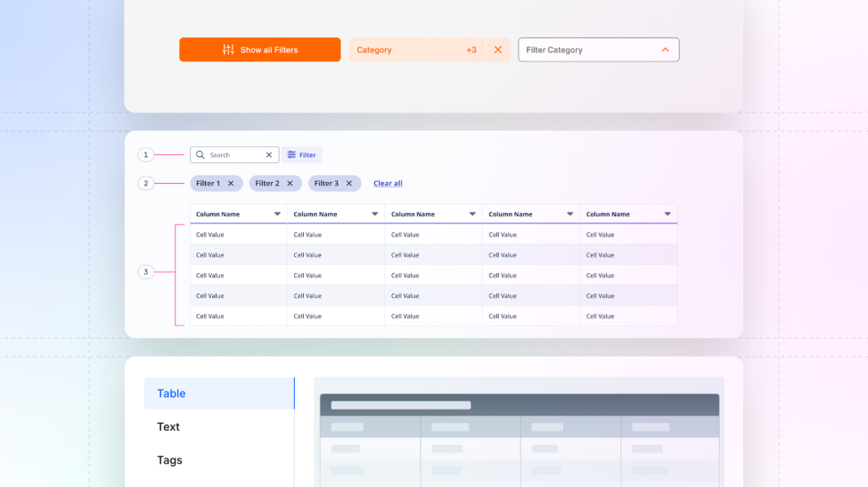The height and width of the screenshot is (487, 868).
Task: Click the table preview thumbnail
Action: (x=520, y=433)
